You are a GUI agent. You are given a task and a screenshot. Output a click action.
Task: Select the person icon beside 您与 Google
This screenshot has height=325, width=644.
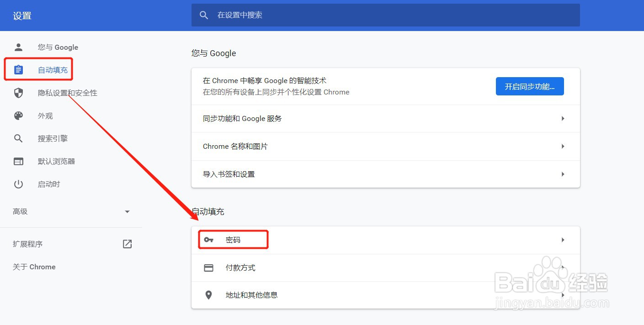tap(18, 47)
